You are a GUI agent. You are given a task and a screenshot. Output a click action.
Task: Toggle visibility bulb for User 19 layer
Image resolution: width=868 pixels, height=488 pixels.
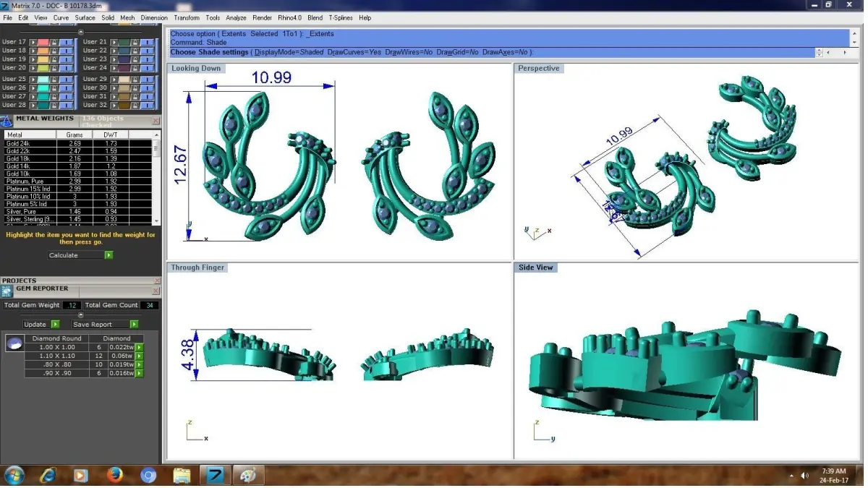pos(66,59)
